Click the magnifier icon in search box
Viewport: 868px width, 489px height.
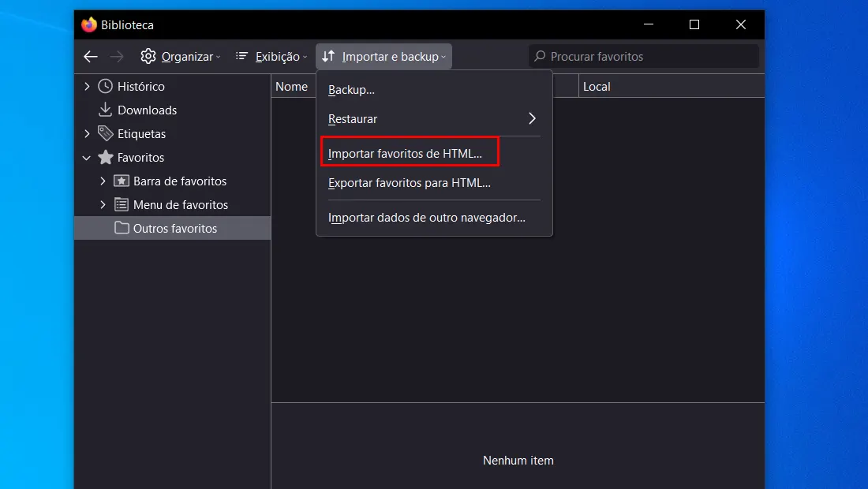click(540, 56)
